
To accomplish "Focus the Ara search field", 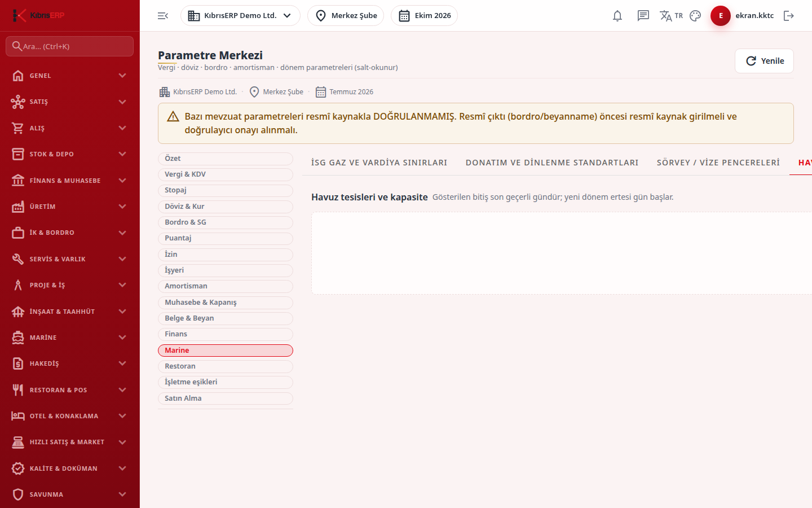I will tap(70, 46).
